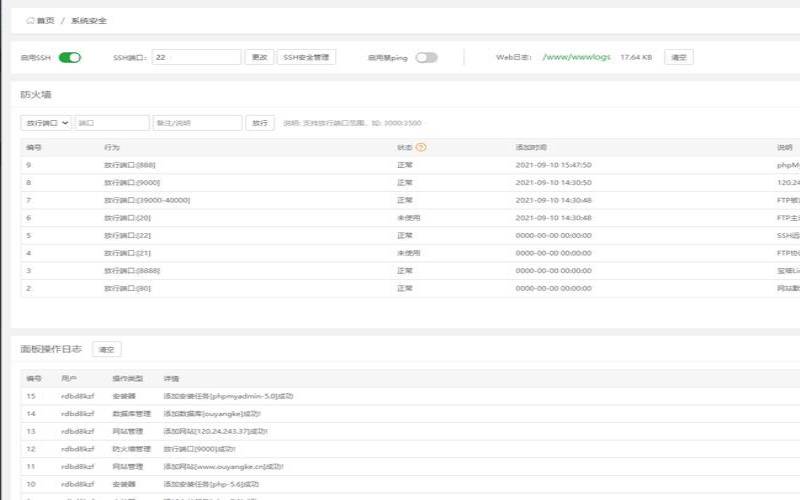The height and width of the screenshot is (500, 800).
Task: Click 未使用 status in port 21 row
Action: 409,253
